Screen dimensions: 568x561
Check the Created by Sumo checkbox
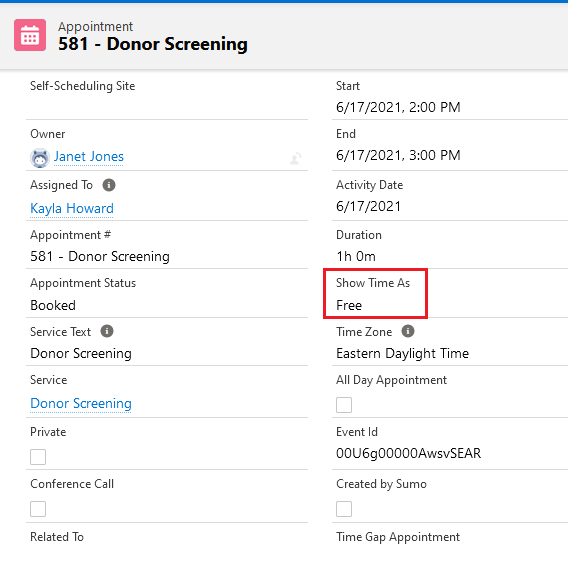[x=344, y=509]
